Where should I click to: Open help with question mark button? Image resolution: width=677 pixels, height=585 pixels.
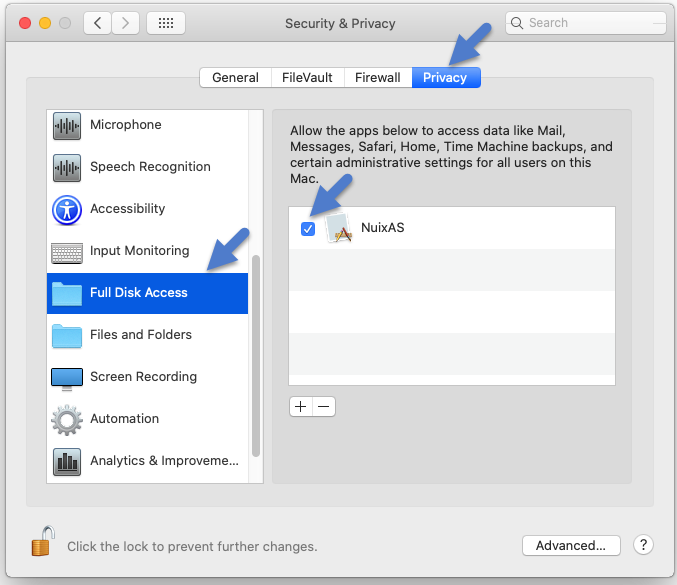point(643,545)
